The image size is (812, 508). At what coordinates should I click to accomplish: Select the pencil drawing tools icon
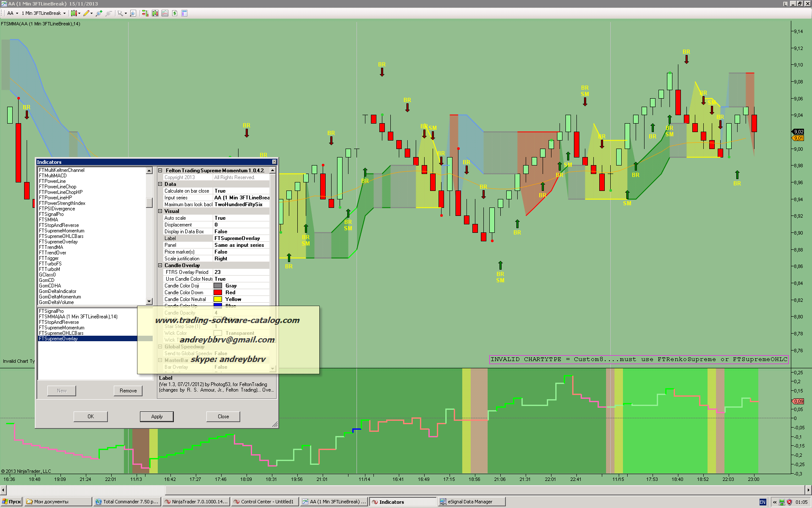[x=86, y=13]
